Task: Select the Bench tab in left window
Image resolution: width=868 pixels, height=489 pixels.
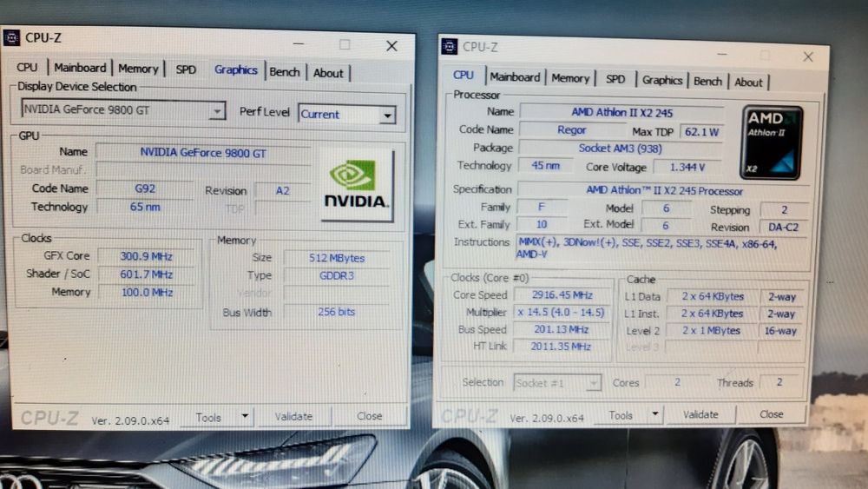Action: (x=285, y=72)
